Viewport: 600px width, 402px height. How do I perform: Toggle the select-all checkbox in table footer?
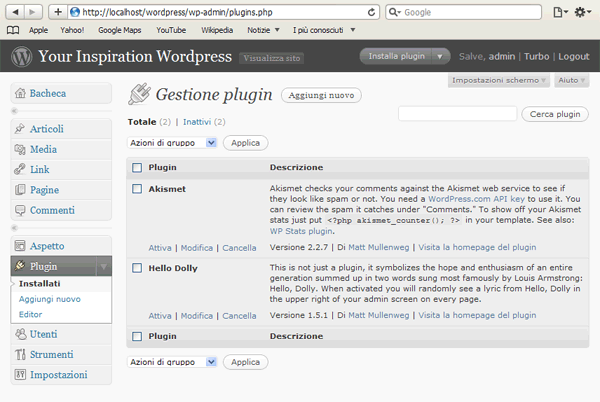(137, 336)
